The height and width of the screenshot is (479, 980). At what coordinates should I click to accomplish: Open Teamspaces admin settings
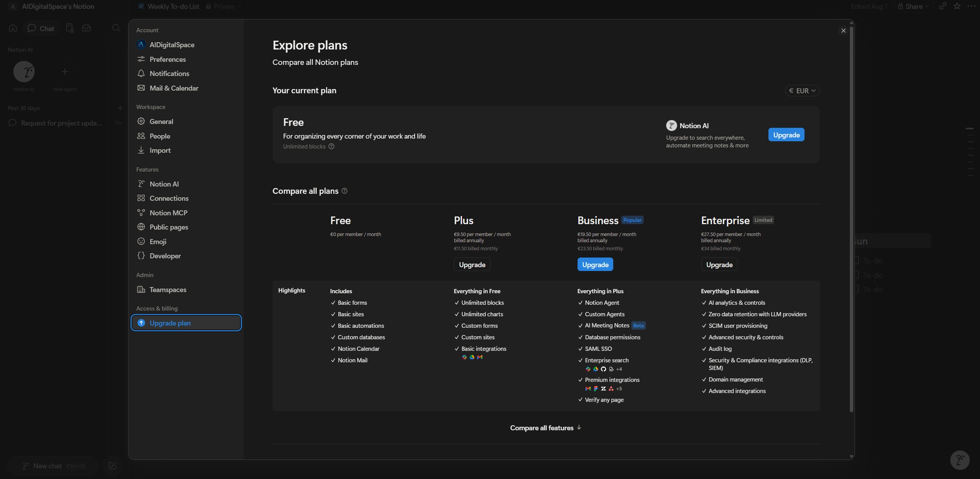[x=186, y=289]
